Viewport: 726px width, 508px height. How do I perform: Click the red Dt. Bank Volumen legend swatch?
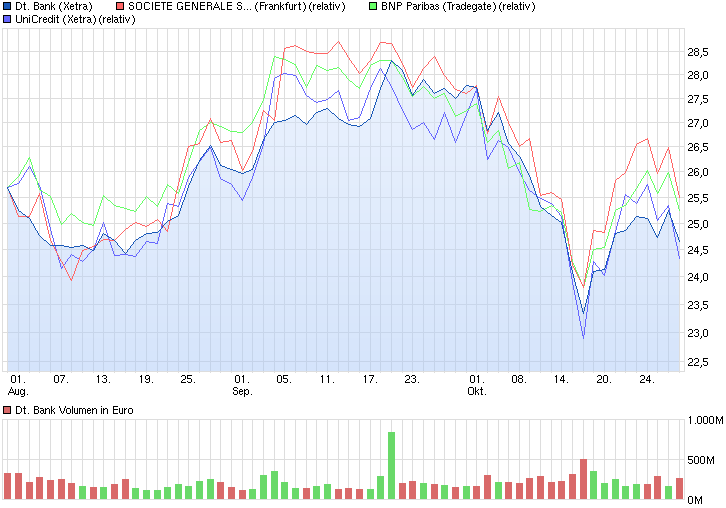point(7,410)
